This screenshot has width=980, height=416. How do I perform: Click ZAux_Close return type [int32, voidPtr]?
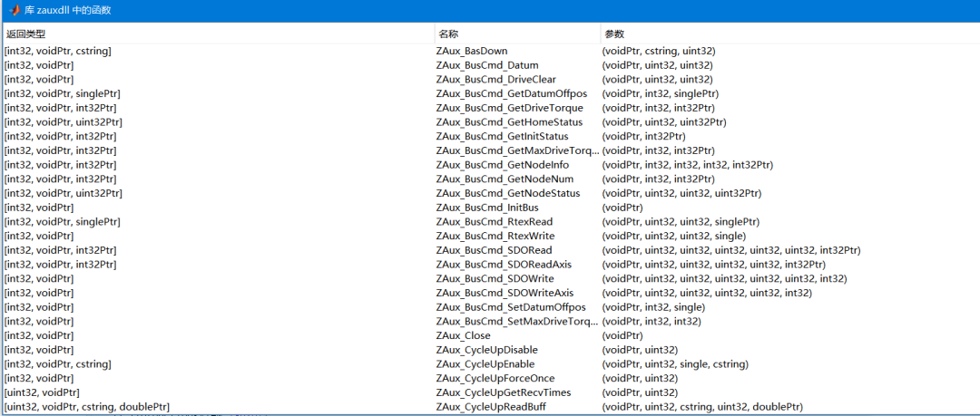(39, 335)
